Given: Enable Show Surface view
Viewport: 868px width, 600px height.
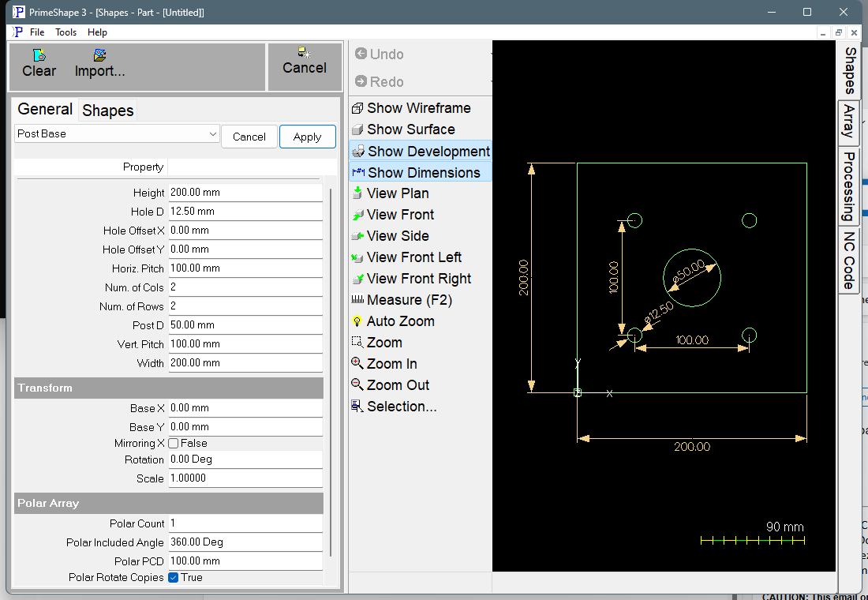Looking at the screenshot, I should tap(404, 129).
